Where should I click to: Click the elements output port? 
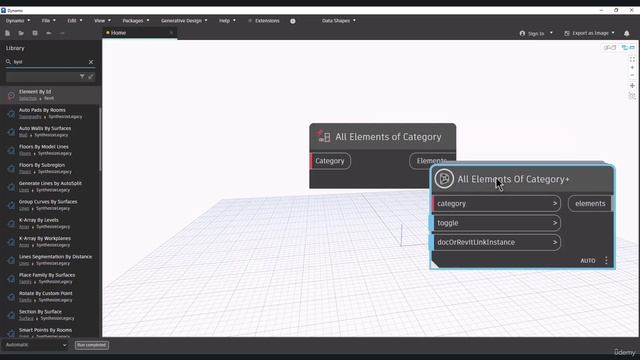click(x=590, y=204)
